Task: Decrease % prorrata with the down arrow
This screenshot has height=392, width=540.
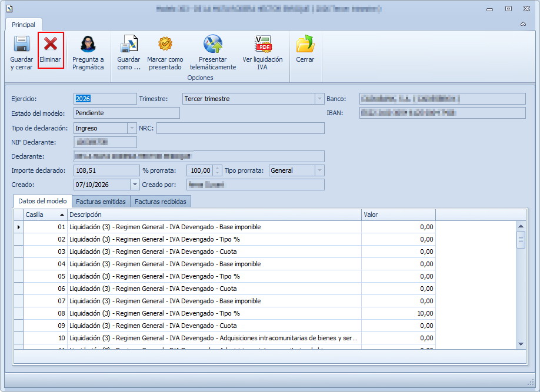Action: [217, 173]
